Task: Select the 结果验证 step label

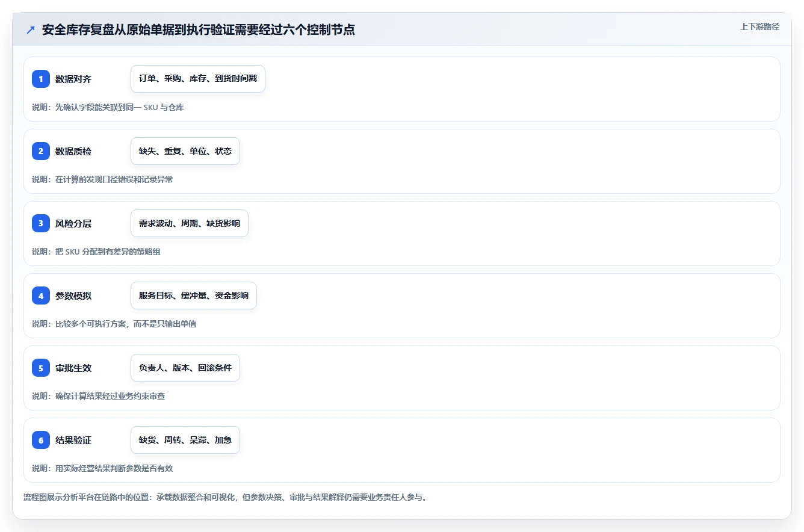Action: 73,440
